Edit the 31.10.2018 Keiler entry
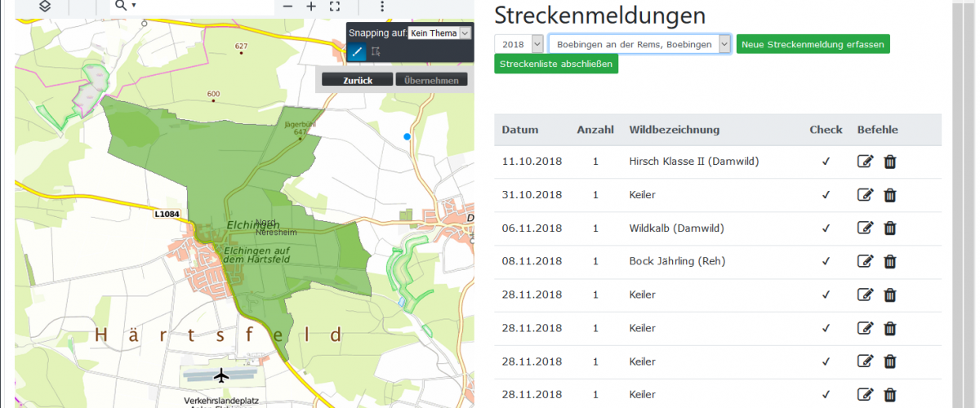Screen dimensions: 980x408 [866, 195]
